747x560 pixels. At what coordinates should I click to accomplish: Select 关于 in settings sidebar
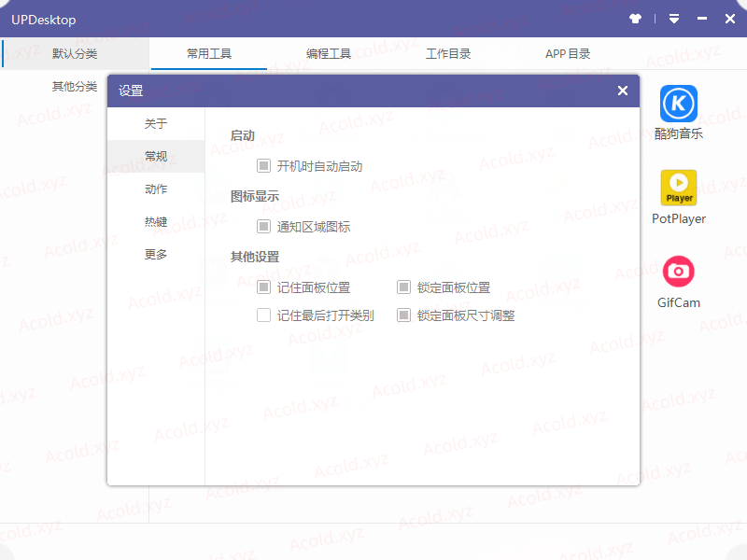tap(156, 124)
